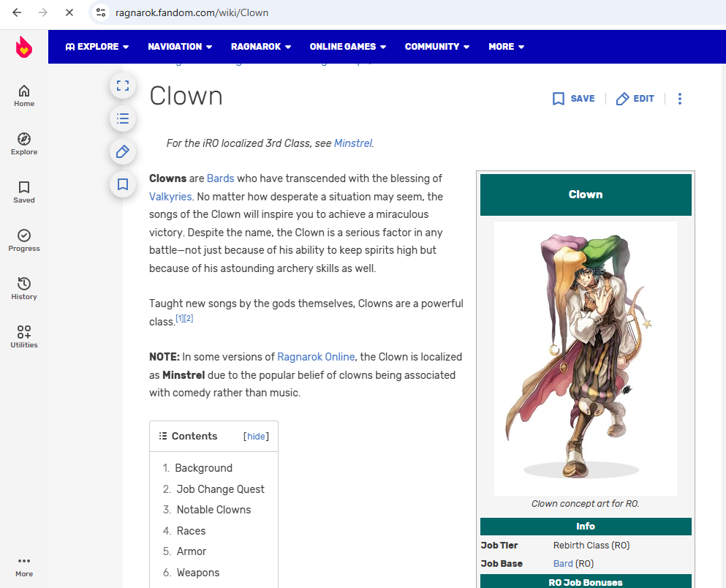The image size is (726, 588).
Task: Open the Valkyries link
Action: 170,197
